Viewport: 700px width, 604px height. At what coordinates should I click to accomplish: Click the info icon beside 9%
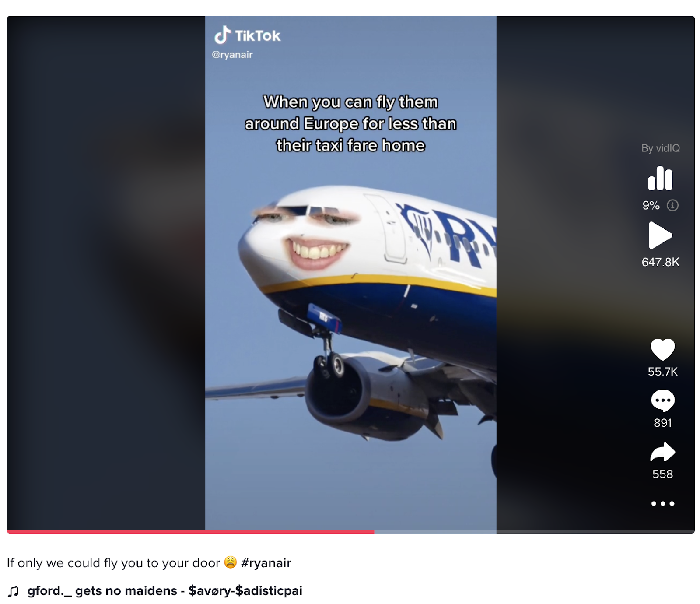tap(672, 205)
